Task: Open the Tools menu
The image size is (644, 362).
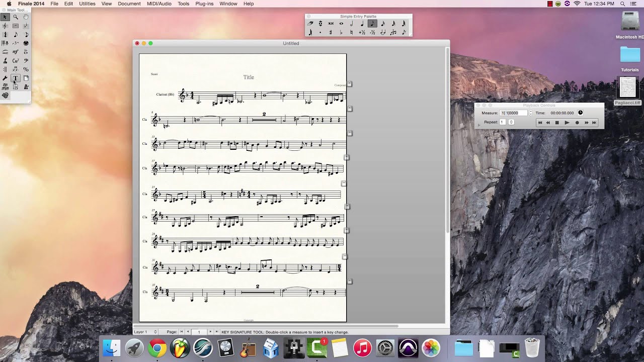Action: pos(183,4)
